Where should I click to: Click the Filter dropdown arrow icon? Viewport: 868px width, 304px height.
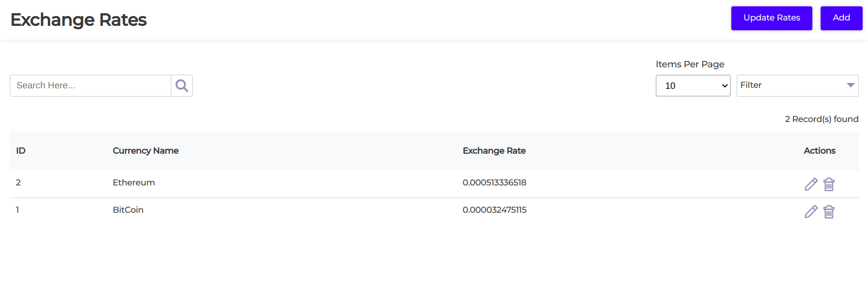pyautogui.click(x=850, y=85)
